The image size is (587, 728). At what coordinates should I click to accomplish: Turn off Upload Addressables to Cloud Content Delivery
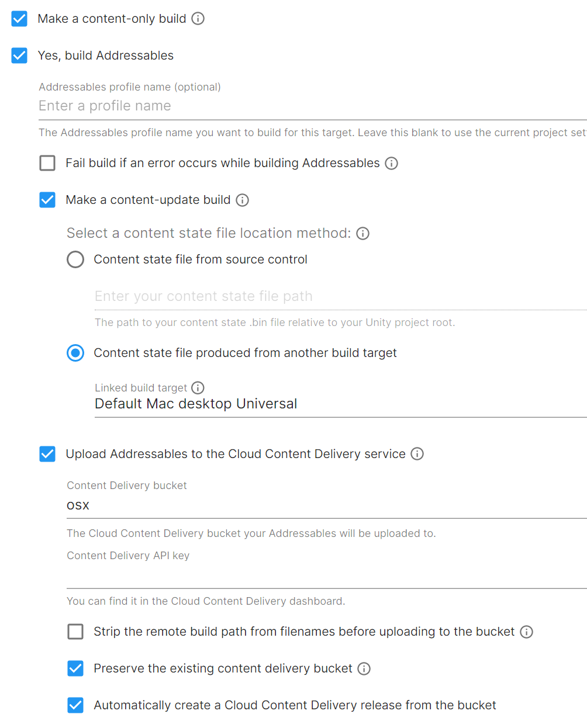47,453
